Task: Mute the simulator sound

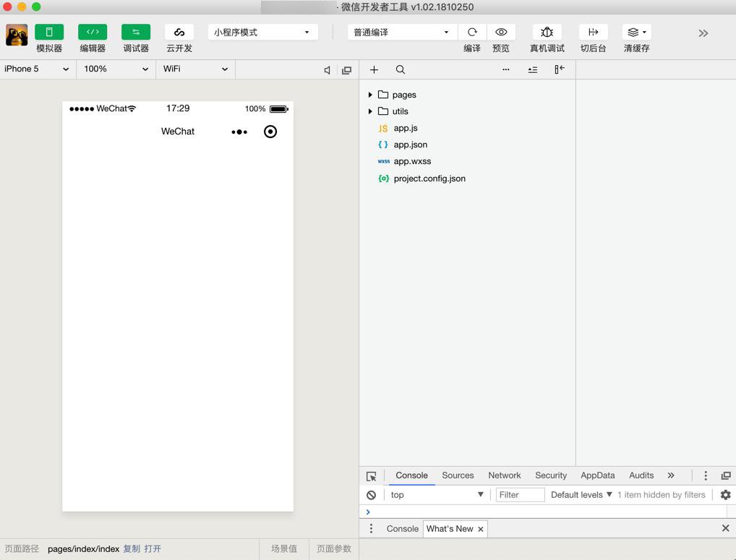Action: (x=328, y=70)
